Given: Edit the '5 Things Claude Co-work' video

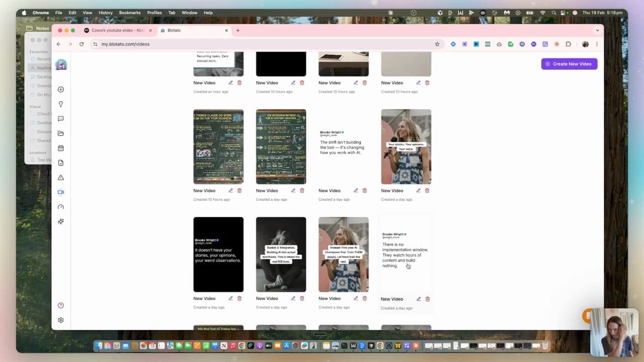Looking at the screenshot, I should 231,191.
